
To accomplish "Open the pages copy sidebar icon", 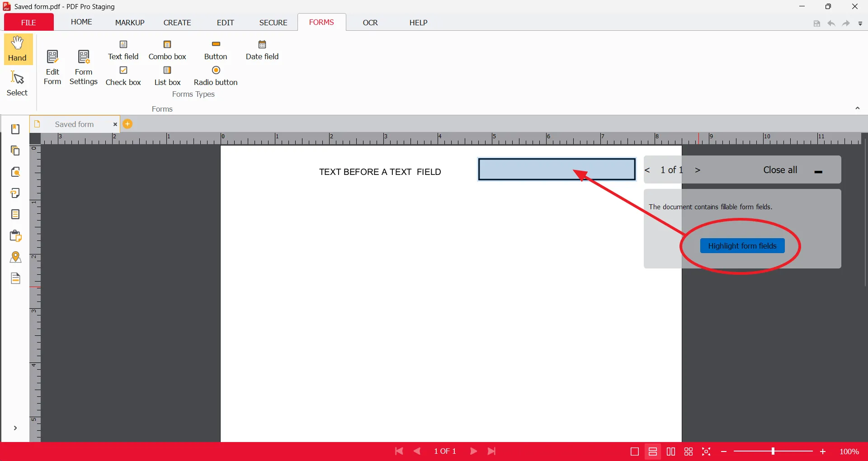I will [15, 151].
